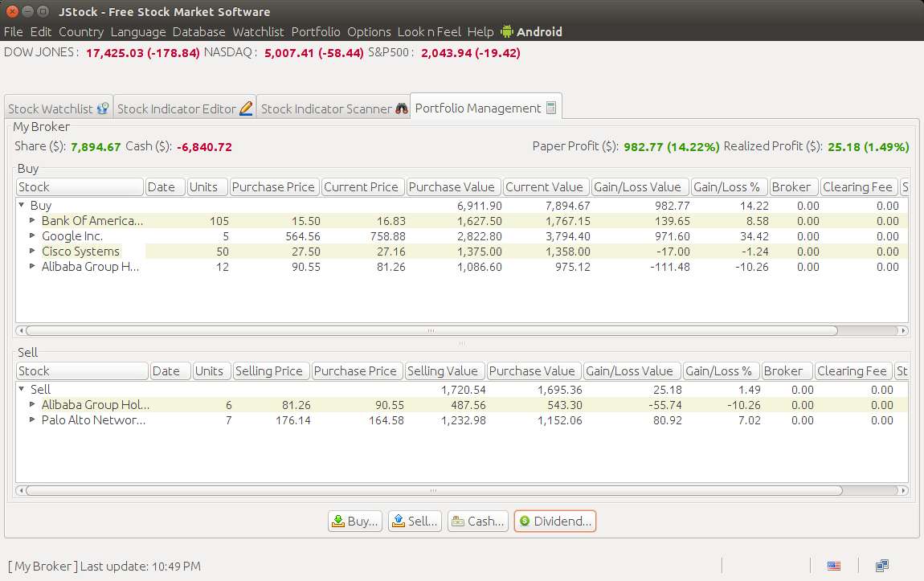Click the calculator icon on Portfolio Management tab
The height and width of the screenshot is (581, 924).
click(x=551, y=108)
